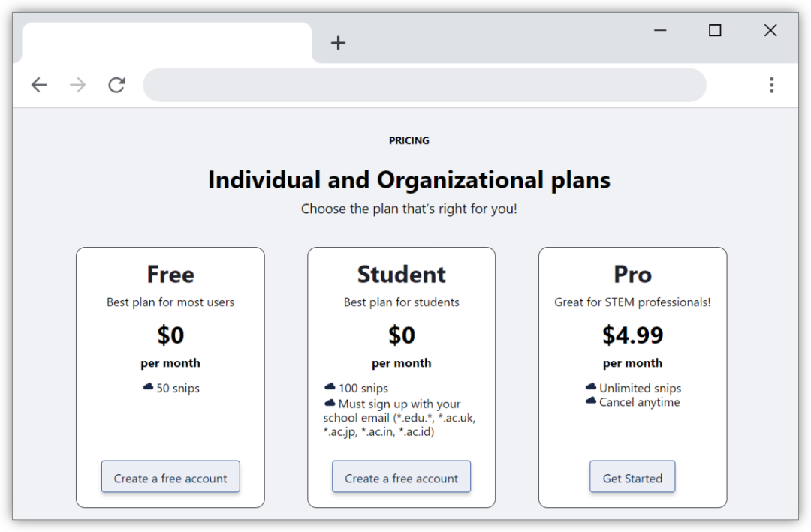Click the cloud icon beside 50 snips
Screen dimensions: 811x532
click(149, 386)
